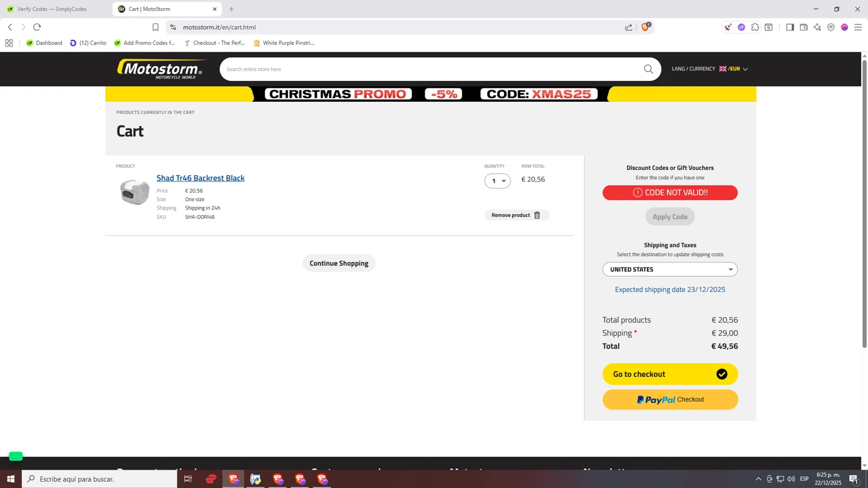Open the tab groups grid icon in bookmarks bar

pos(9,43)
